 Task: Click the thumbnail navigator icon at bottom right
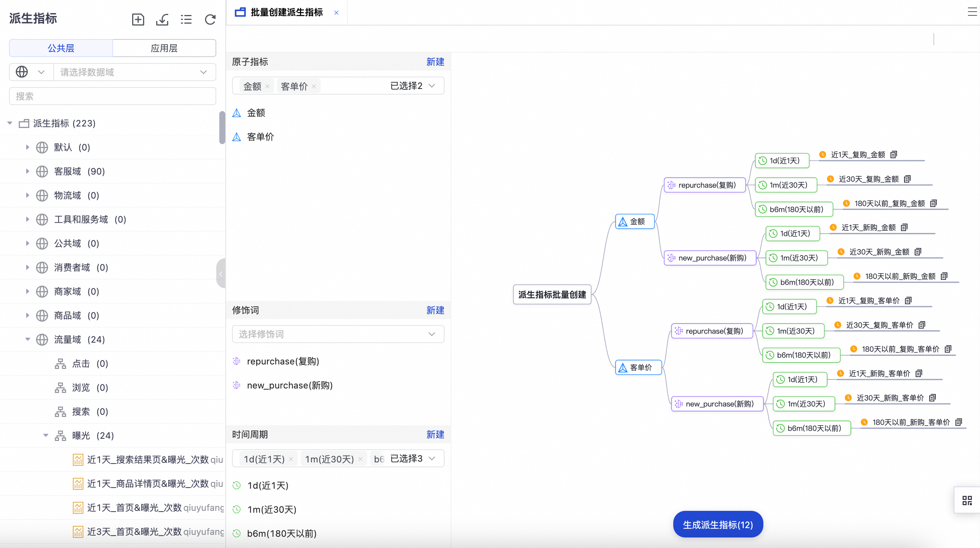coord(968,500)
